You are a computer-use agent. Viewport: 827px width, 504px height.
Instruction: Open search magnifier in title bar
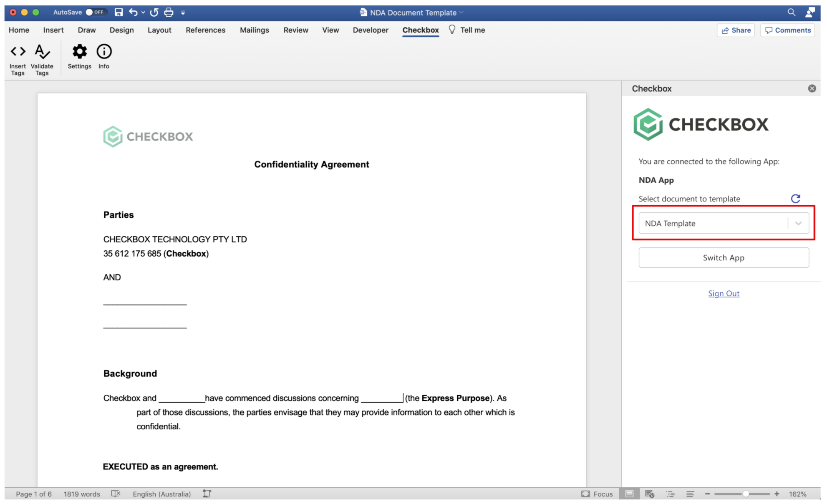[x=791, y=12]
